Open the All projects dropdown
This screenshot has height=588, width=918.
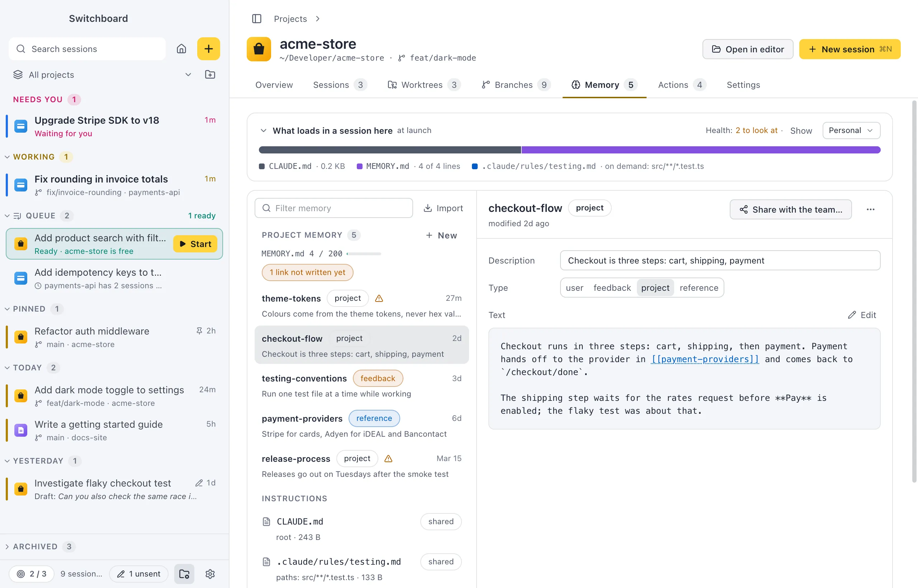[x=103, y=75]
